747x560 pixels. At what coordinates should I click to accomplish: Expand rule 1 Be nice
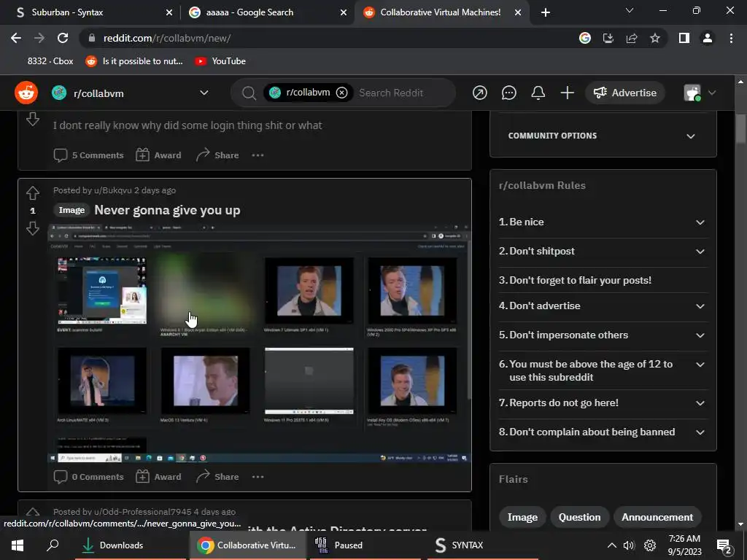coord(603,222)
